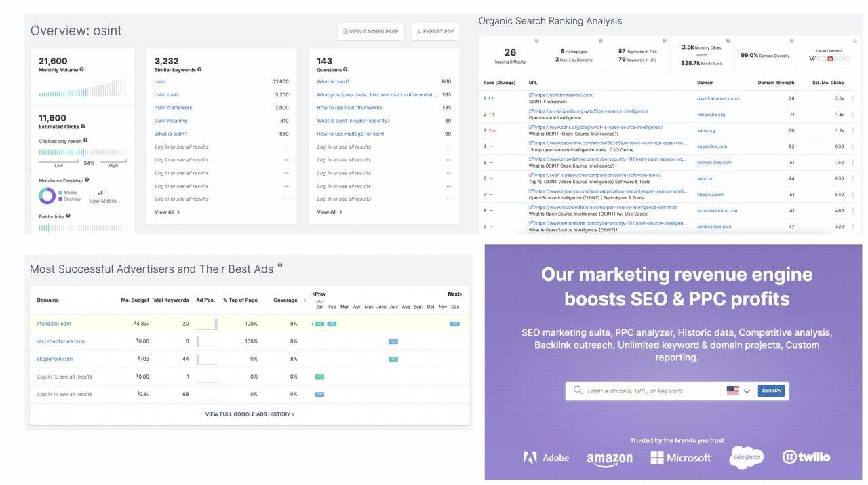
Task: Open the 'How to use maltego for osint' question
Action: pos(351,134)
